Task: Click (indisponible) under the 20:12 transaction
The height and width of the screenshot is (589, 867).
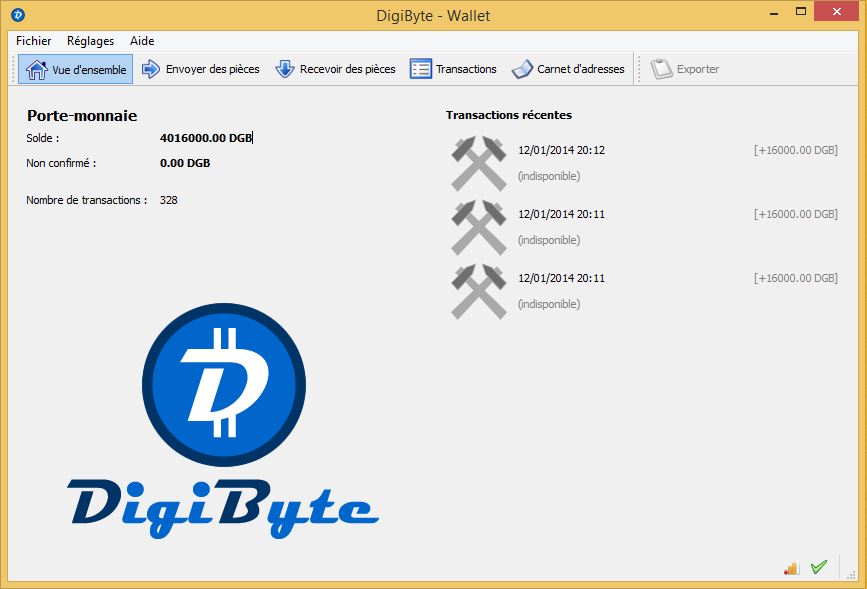Action: (549, 176)
